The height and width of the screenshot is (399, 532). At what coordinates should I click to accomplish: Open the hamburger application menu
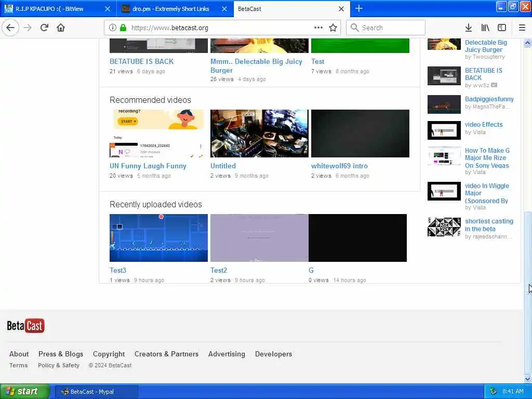[522, 28]
